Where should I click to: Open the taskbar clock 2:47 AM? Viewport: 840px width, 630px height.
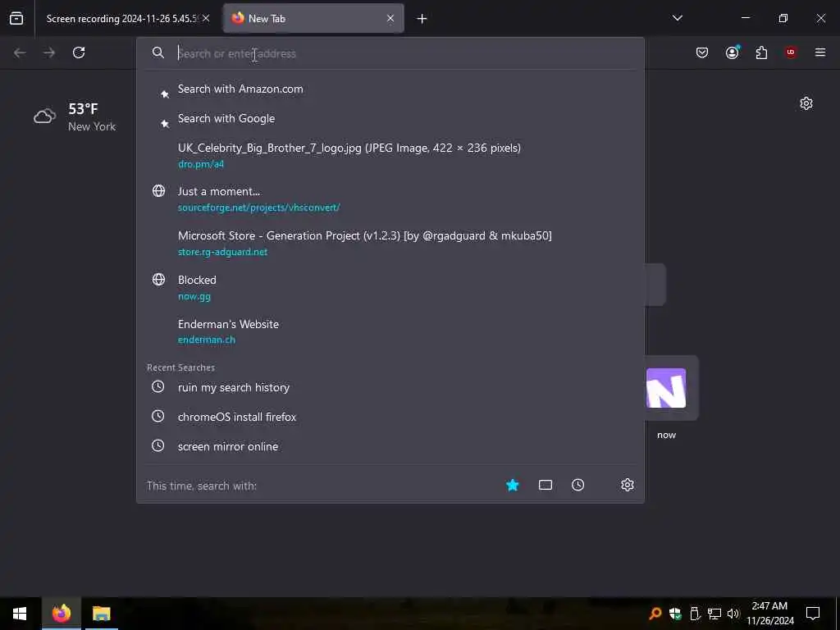769,614
